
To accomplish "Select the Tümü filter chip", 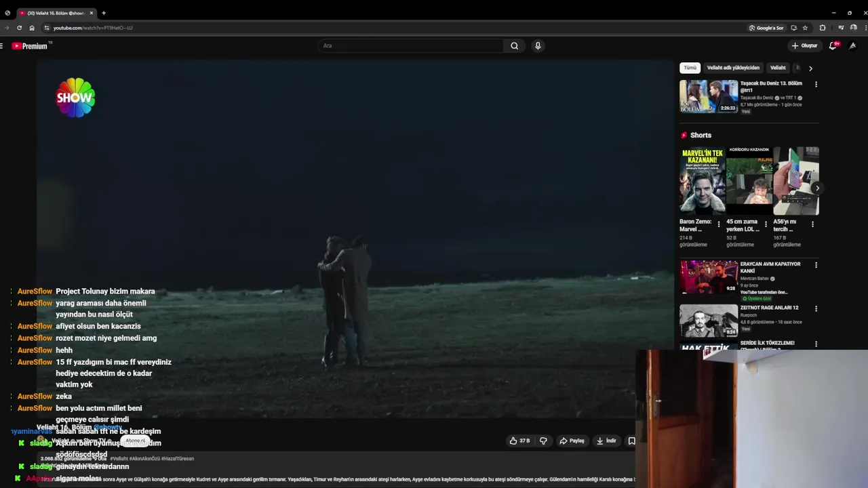I will coord(690,68).
